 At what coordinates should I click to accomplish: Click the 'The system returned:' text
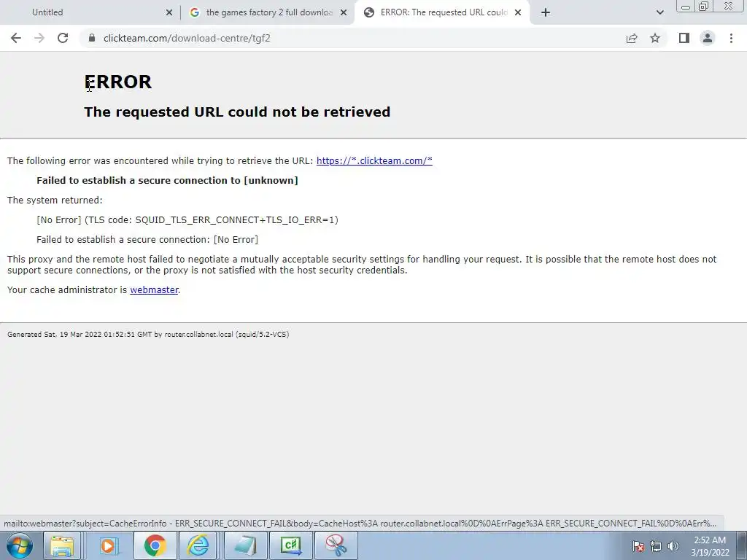click(55, 200)
